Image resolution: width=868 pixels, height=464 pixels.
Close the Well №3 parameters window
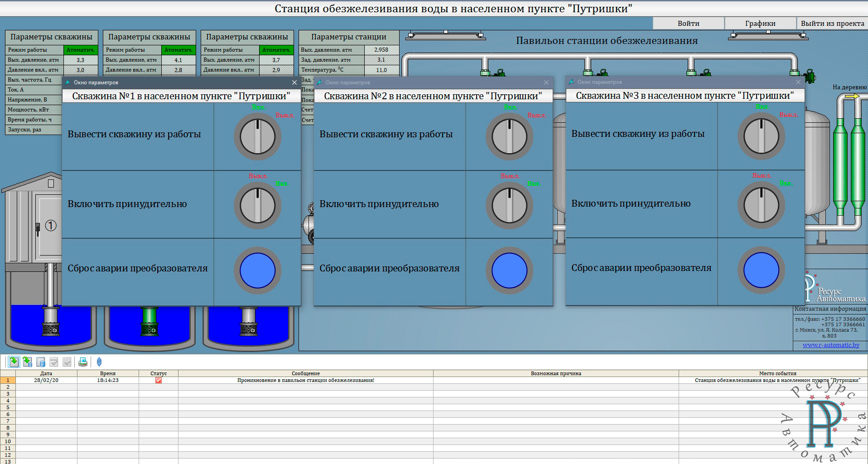tap(798, 82)
